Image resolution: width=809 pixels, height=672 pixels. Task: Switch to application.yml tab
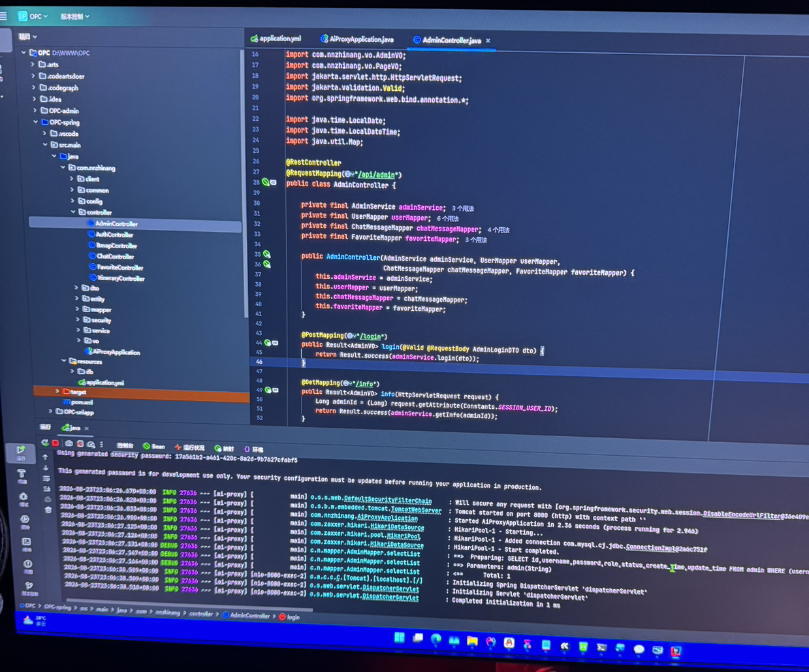coord(276,39)
